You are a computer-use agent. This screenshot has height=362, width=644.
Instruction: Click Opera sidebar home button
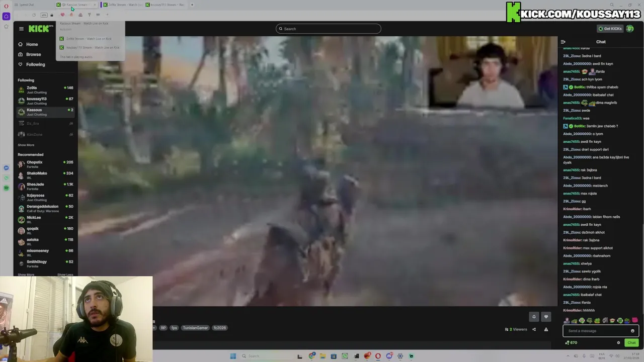click(x=6, y=16)
